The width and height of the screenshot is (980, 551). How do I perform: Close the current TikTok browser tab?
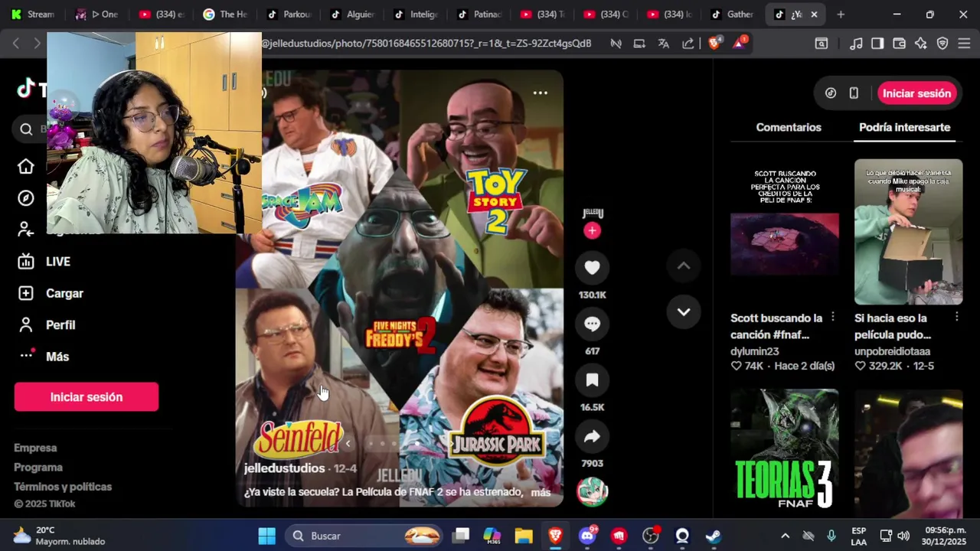[x=814, y=14]
